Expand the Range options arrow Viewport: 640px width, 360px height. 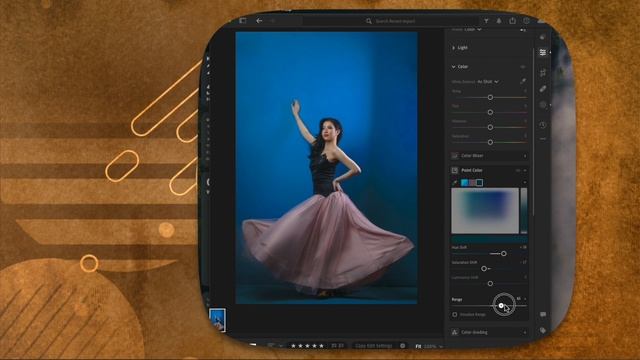pos(525,299)
